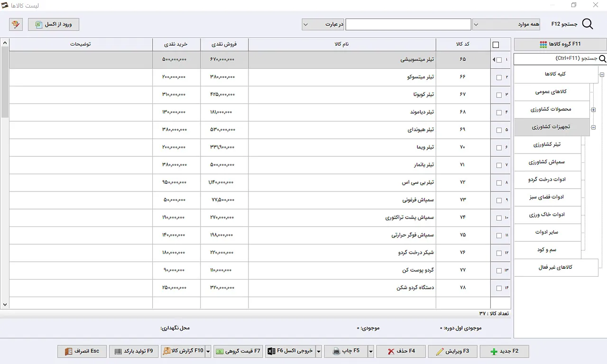This screenshot has width=607, height=364.
Task: Open dropdown arrow next to F4 حذف
Action: coord(371,351)
